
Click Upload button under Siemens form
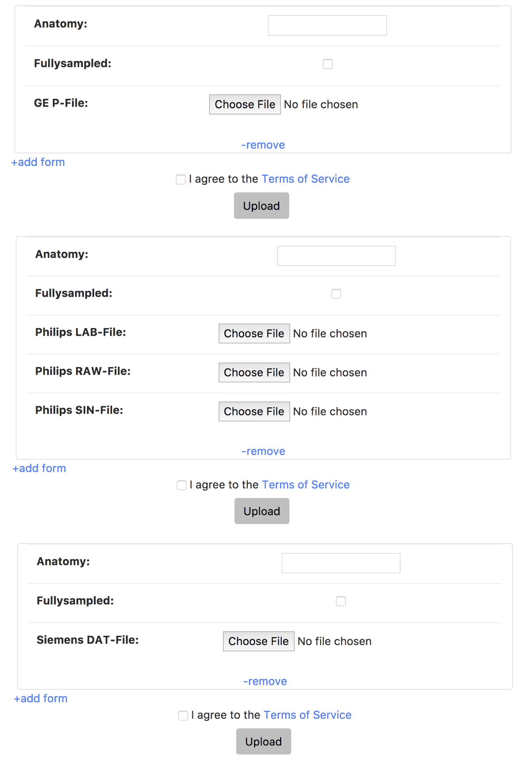(x=263, y=741)
